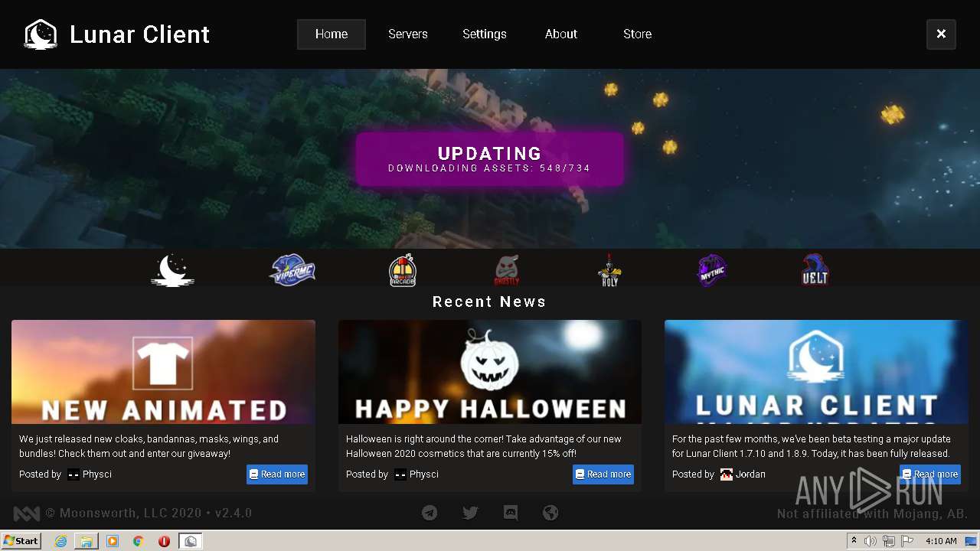980x551 pixels.
Task: Open media player from taskbar
Action: (x=113, y=541)
